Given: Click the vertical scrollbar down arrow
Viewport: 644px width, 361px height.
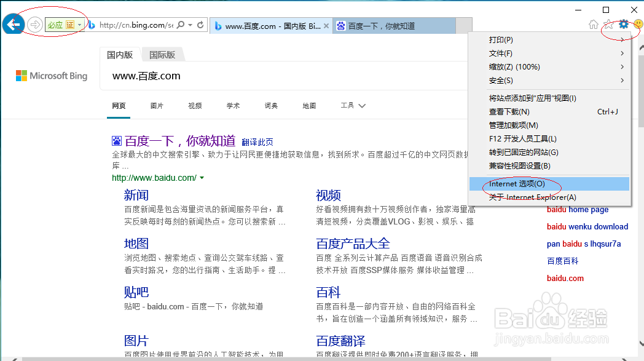Looking at the screenshot, I should coord(641,344).
